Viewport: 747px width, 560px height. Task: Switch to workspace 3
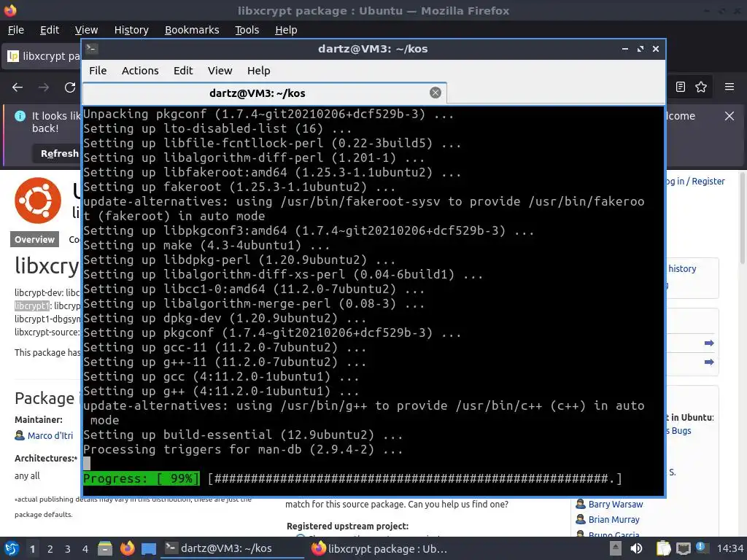coord(68,549)
